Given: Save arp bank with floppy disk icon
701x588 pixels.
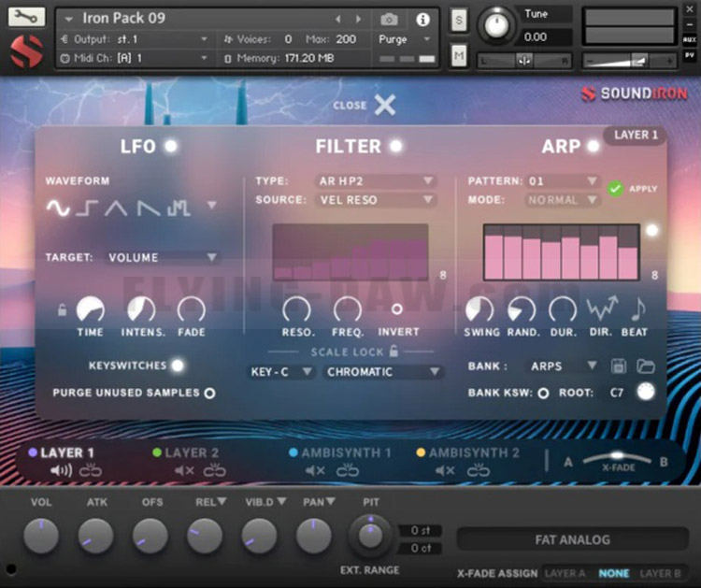Looking at the screenshot, I should [619, 366].
